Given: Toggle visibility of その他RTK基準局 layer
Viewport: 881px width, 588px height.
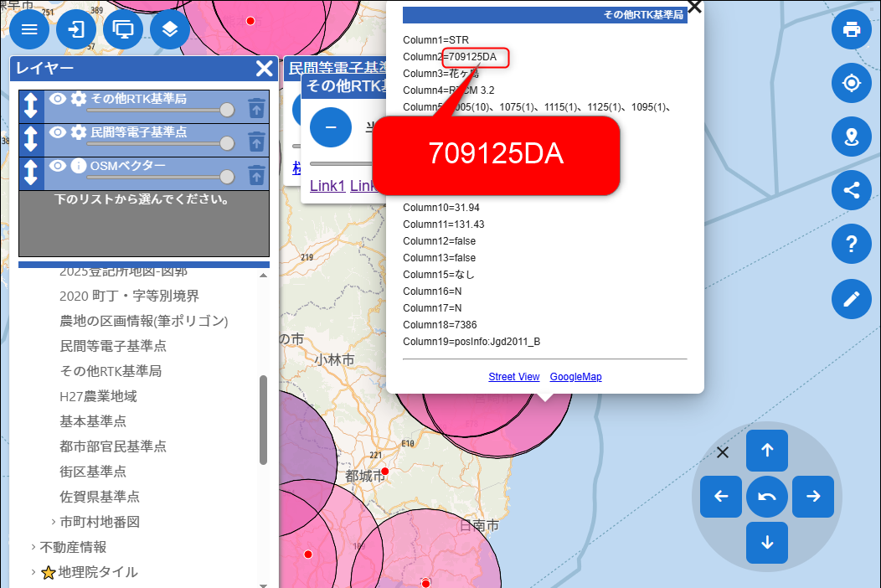Looking at the screenshot, I should [x=58, y=99].
